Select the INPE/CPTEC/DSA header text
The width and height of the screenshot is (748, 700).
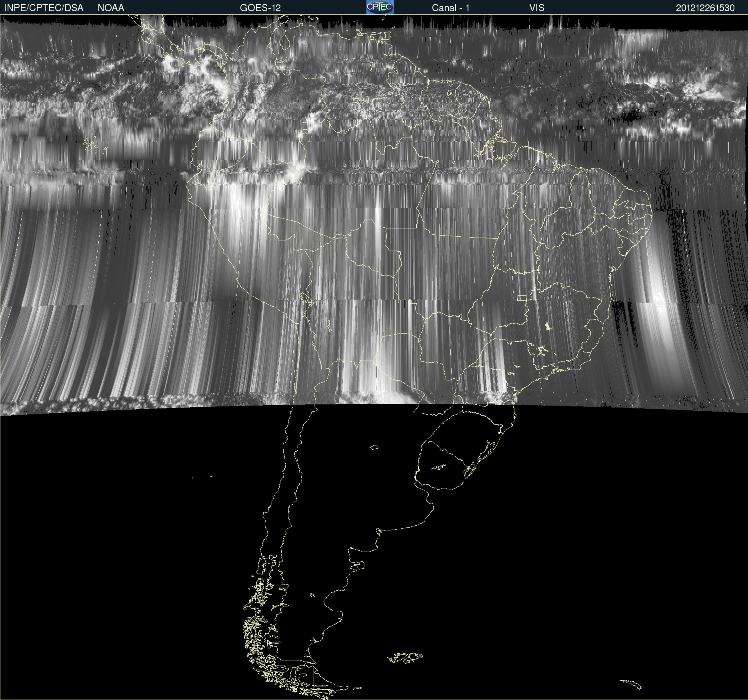[44, 8]
